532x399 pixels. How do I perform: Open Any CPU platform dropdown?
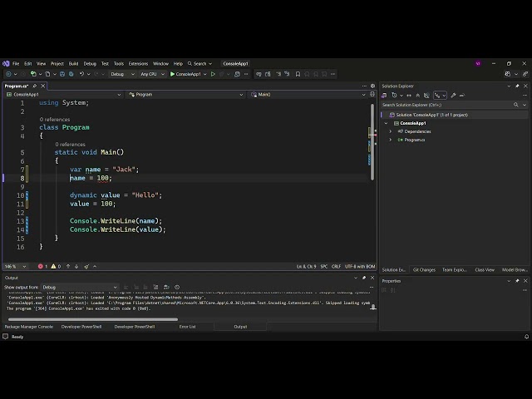pyautogui.click(x=152, y=74)
